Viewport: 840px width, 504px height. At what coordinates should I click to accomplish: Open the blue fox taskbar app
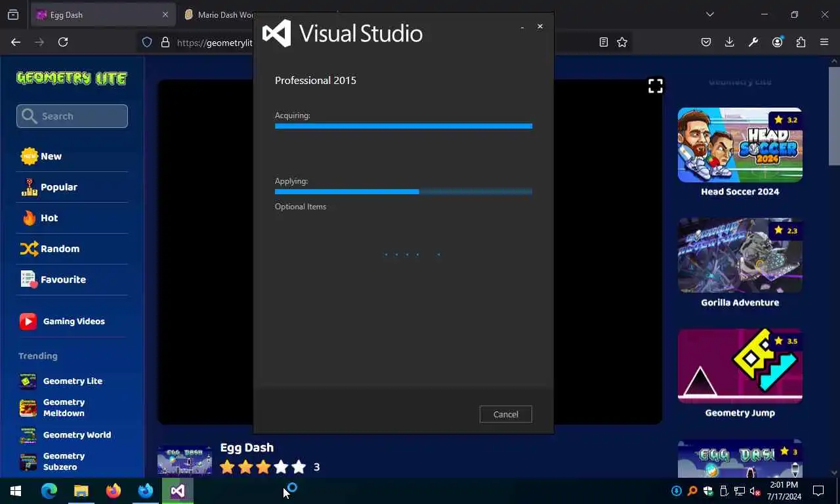tap(146, 491)
